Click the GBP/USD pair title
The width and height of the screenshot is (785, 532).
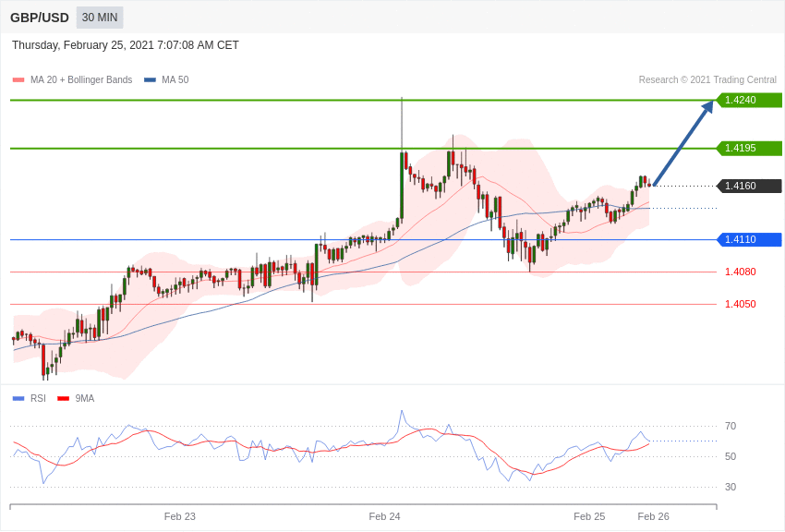(40, 18)
